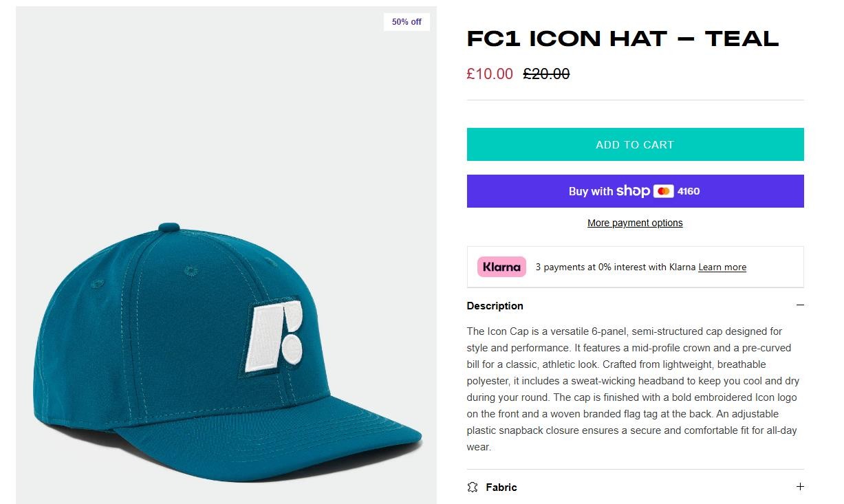Click the Icon Cap description paragraph
Image resolution: width=844 pixels, height=504 pixels.
tap(633, 388)
